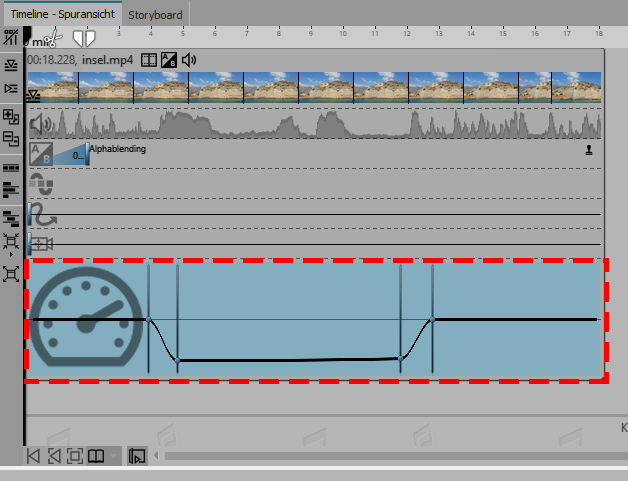
Task: Click the horizontal timeline scrollbar
Action: point(396,456)
